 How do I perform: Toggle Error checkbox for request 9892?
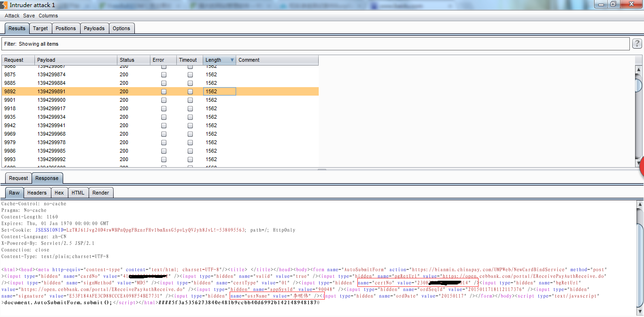164,91
